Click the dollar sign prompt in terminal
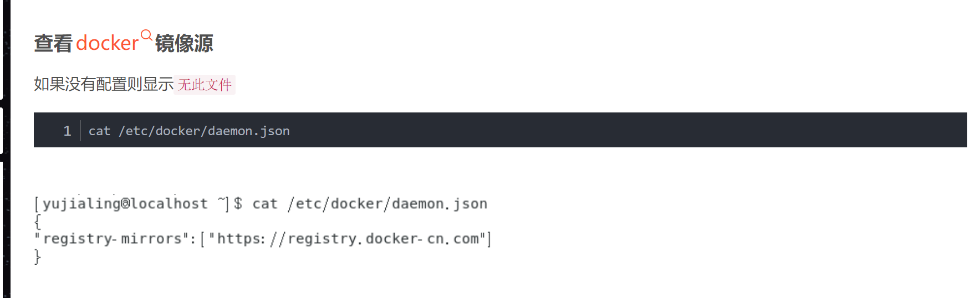 coord(238,203)
